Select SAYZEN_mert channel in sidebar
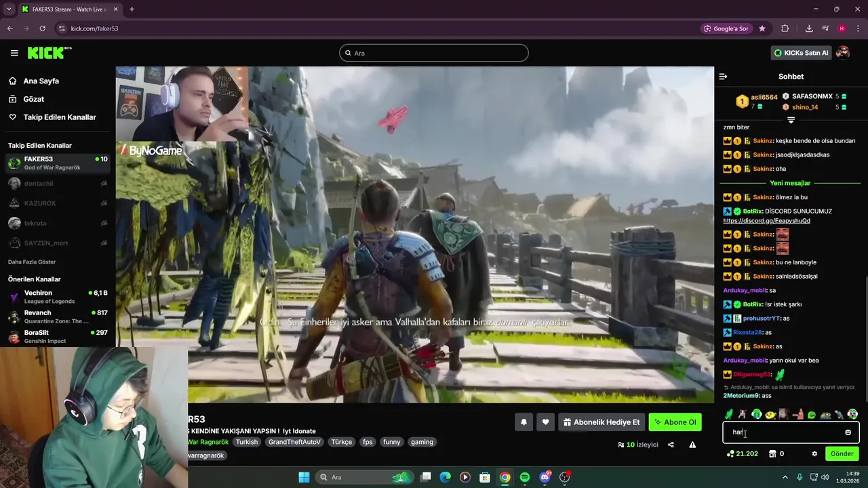This screenshot has height=488, width=868. point(57,243)
